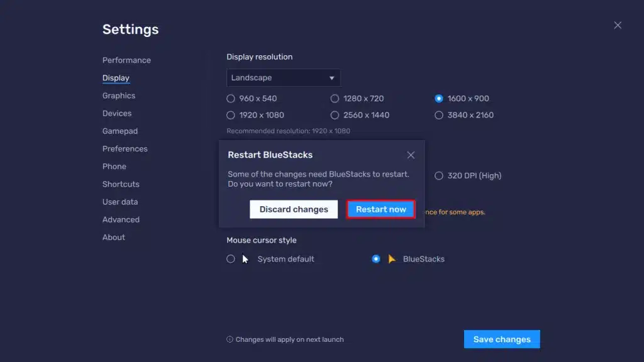The width and height of the screenshot is (644, 362).
Task: Select 960 x 540 resolution
Action: 231,99
